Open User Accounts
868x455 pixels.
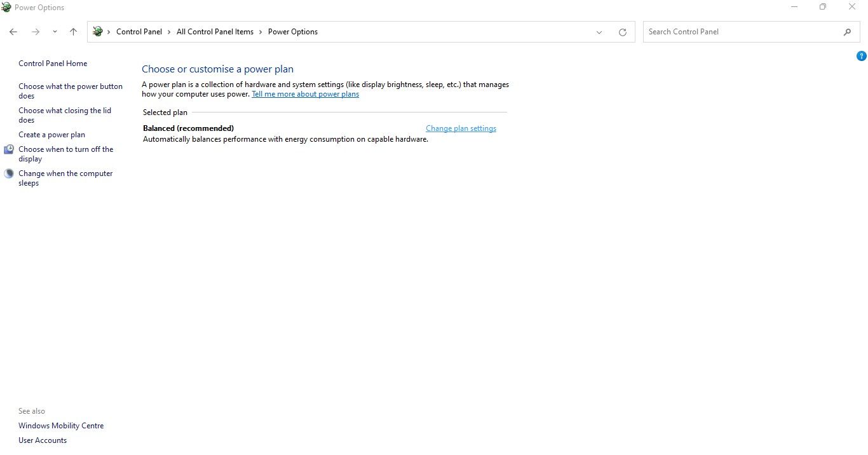[43, 440]
